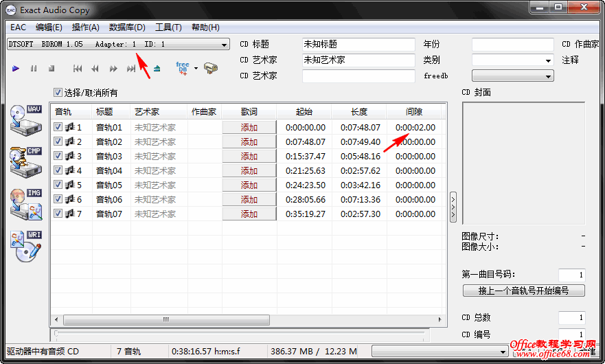The image size is (605, 364).
Task: Uncheck track 2 checkbox
Action: tap(58, 141)
